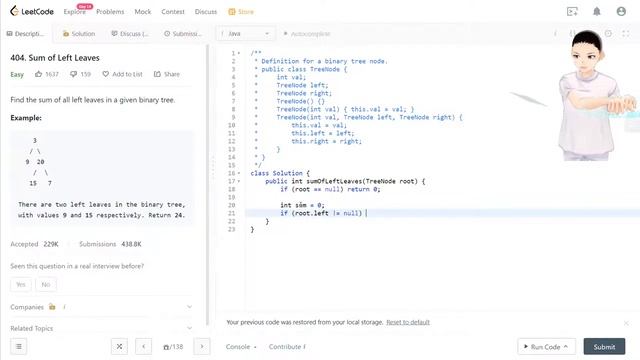Click the panel divider drag handle
The image size is (640, 360).
pos(212,167)
